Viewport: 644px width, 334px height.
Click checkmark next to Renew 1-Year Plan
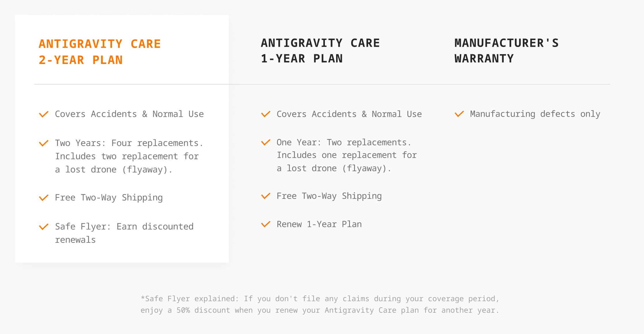[x=266, y=224]
